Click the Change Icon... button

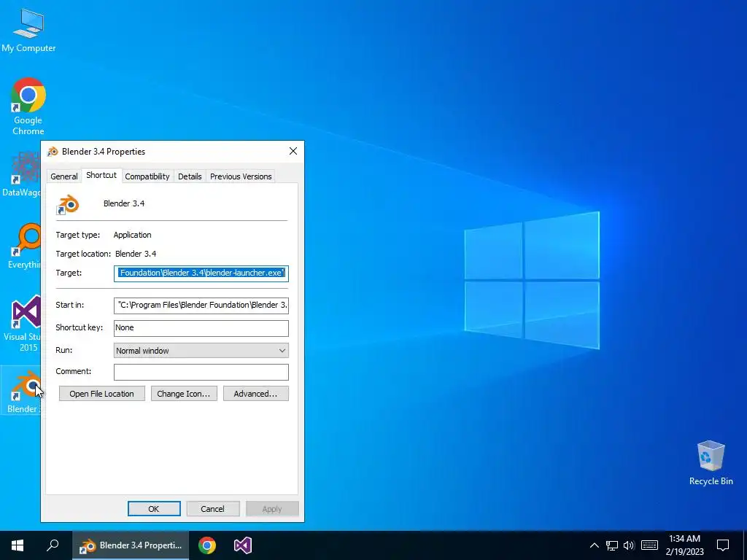pyautogui.click(x=183, y=394)
